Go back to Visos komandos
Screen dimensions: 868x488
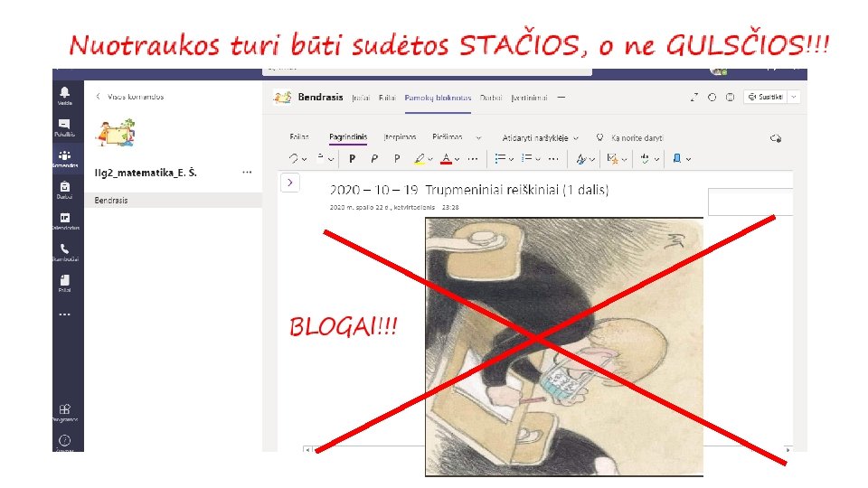pos(130,97)
